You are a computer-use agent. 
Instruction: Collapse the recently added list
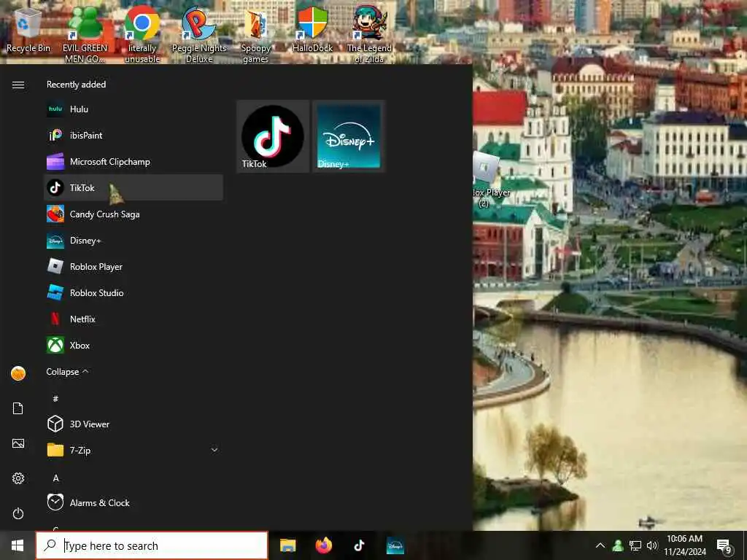coord(67,371)
